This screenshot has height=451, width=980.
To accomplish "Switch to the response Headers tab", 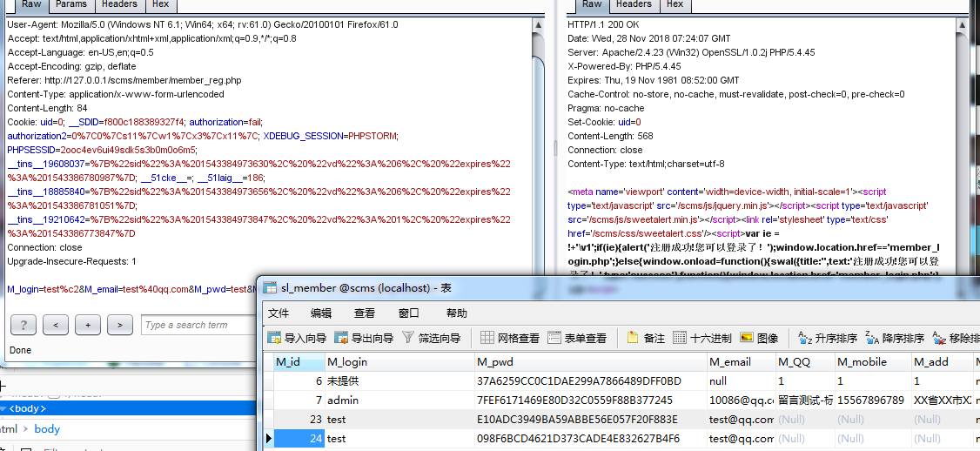I will click(x=634, y=5).
